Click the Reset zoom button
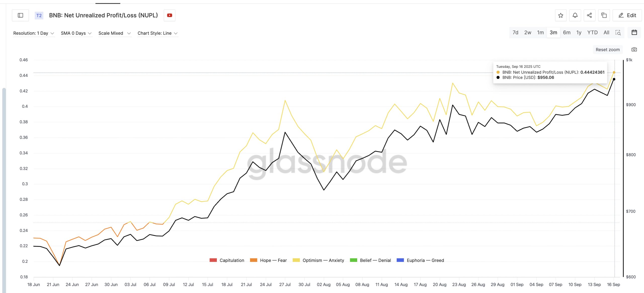Viewport: 644px width, 293px height. (608, 50)
